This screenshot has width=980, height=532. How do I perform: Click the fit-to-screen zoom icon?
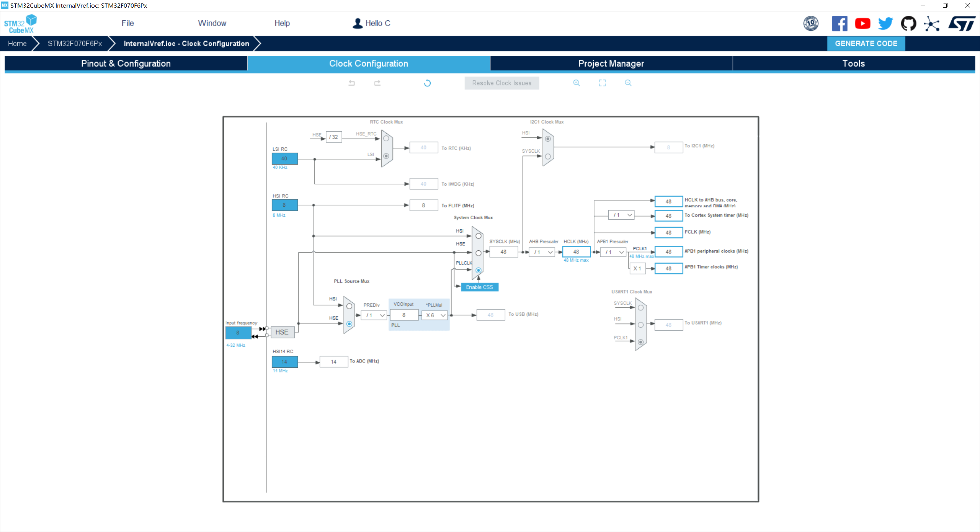(602, 83)
